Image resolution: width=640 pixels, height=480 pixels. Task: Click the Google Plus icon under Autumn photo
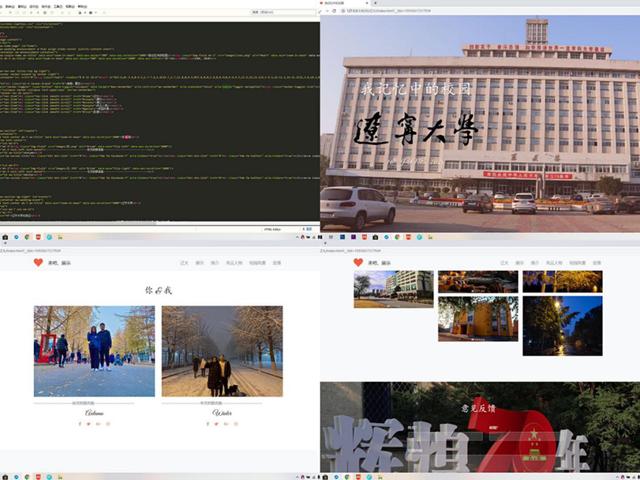click(98, 424)
